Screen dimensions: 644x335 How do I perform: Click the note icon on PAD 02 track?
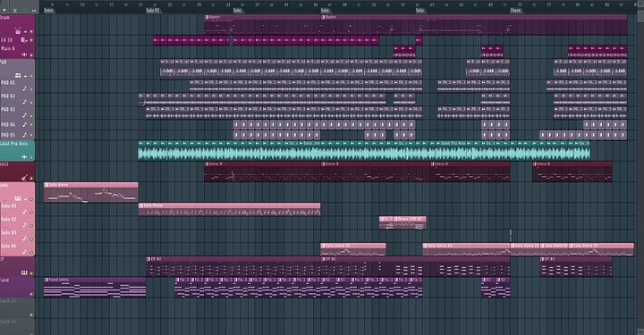pyautogui.click(x=25, y=102)
